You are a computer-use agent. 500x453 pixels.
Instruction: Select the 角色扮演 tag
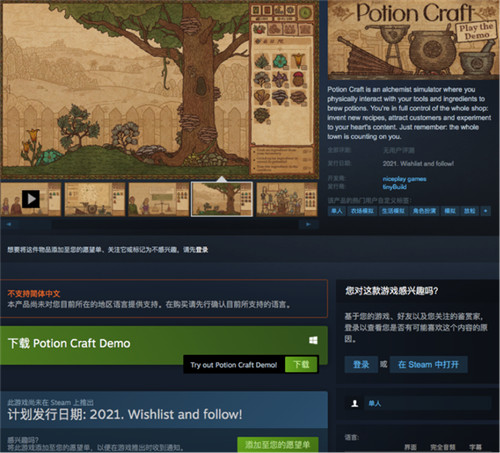click(424, 211)
